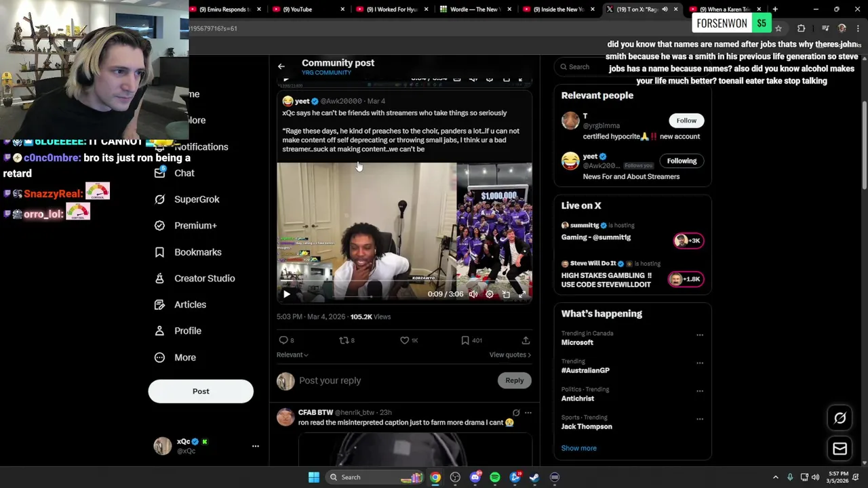Image resolution: width=868 pixels, height=488 pixels.
Task: Click the white Post button
Action: pos(201,391)
